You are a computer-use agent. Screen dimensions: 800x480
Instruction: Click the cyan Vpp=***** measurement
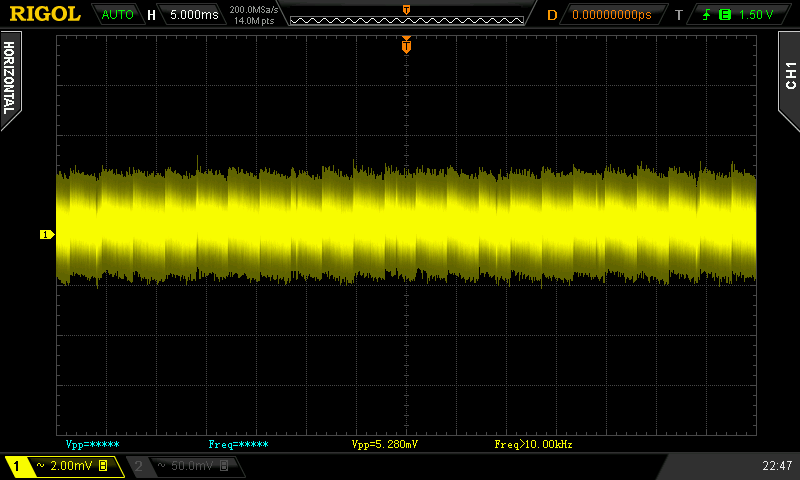92,443
